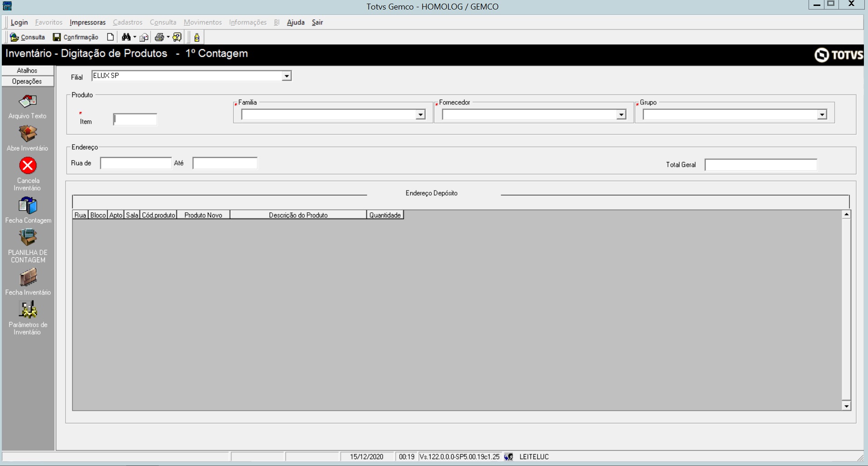Click the help question-mark toolbar icon
Screen dimensions: 868x466
[x=177, y=37]
